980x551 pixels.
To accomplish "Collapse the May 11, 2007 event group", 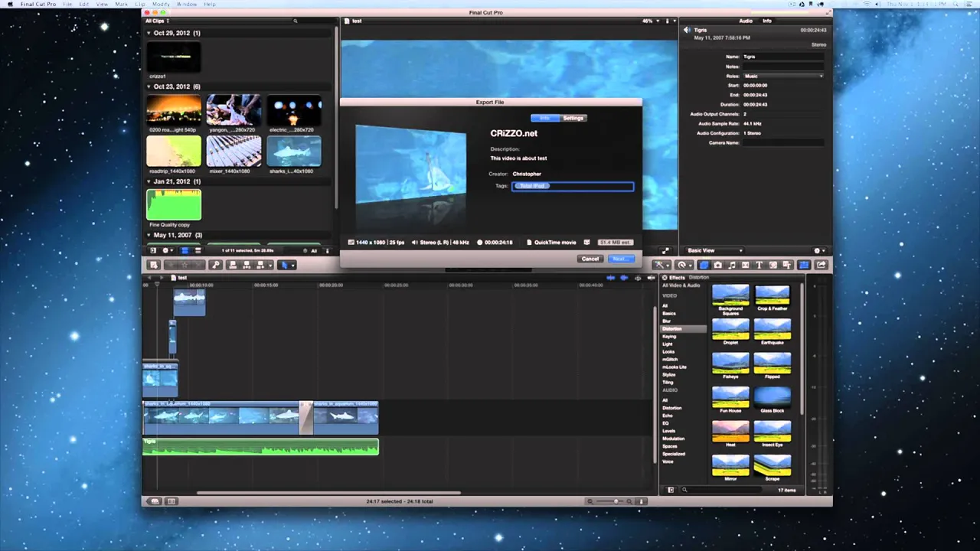I will point(149,235).
